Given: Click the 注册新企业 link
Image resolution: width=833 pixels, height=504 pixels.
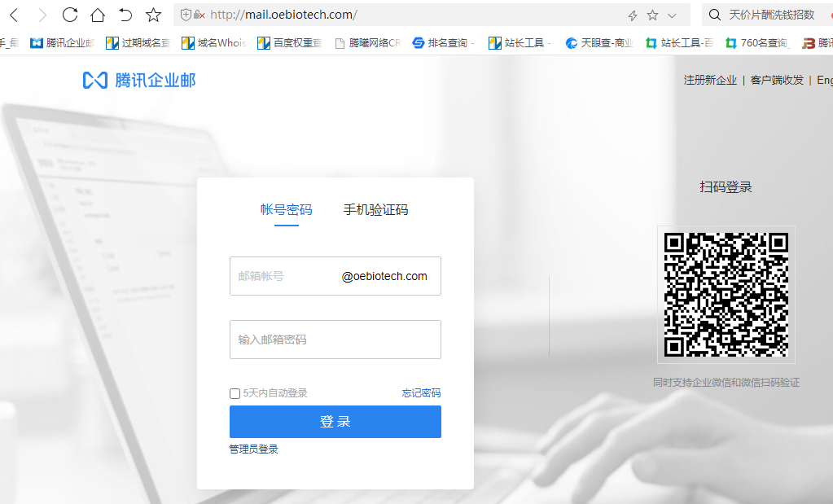Looking at the screenshot, I should point(709,80).
